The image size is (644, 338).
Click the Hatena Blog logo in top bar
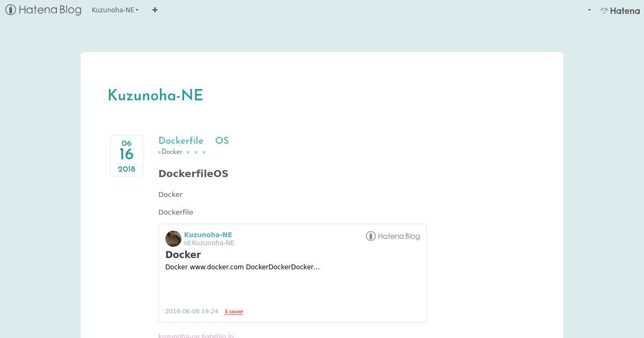click(43, 10)
